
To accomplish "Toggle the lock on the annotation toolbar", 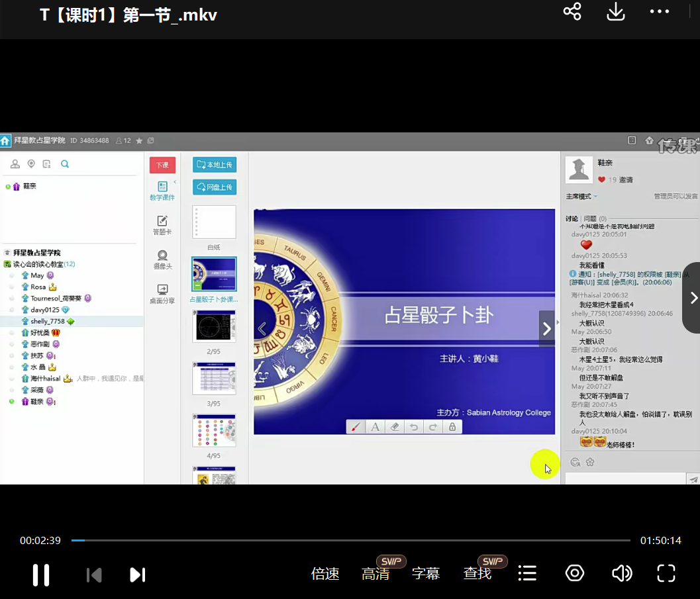I will pos(452,427).
